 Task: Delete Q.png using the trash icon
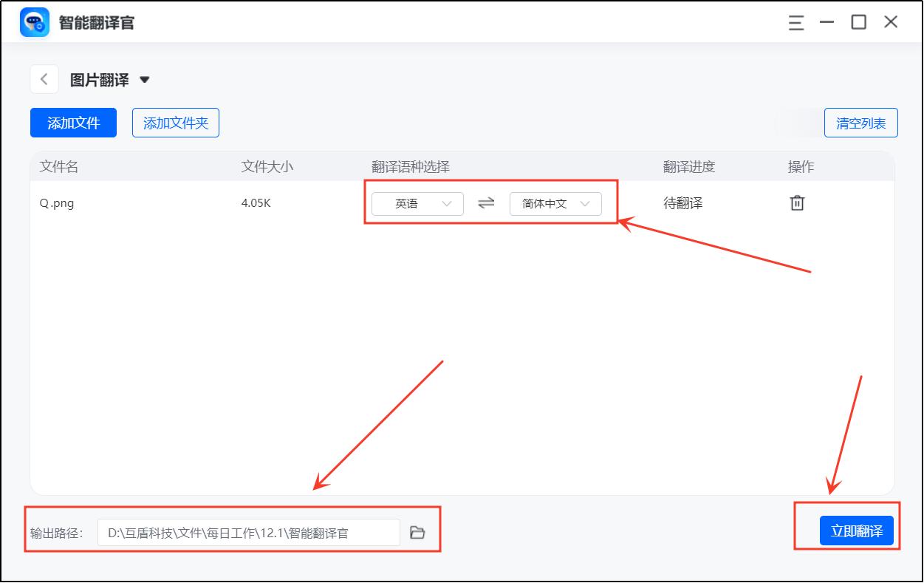pos(796,203)
